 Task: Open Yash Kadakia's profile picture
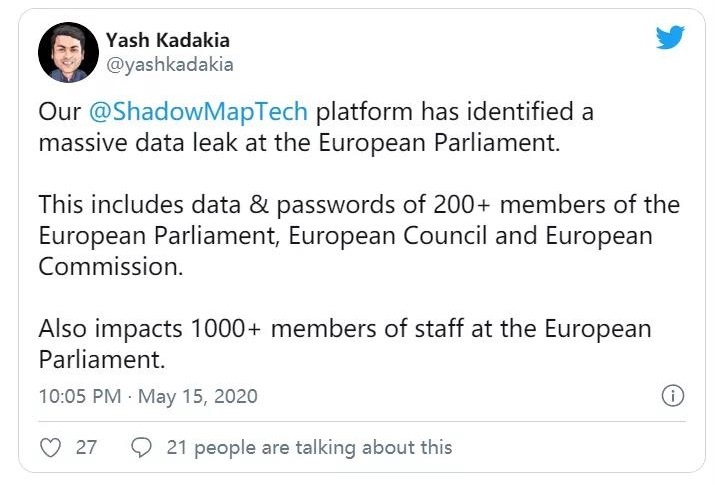pyautogui.click(x=67, y=52)
